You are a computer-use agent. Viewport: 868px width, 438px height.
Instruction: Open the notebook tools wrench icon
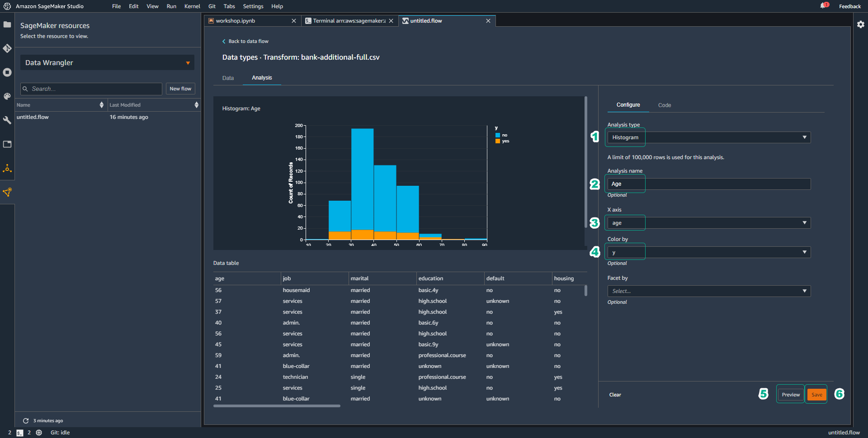tap(7, 120)
